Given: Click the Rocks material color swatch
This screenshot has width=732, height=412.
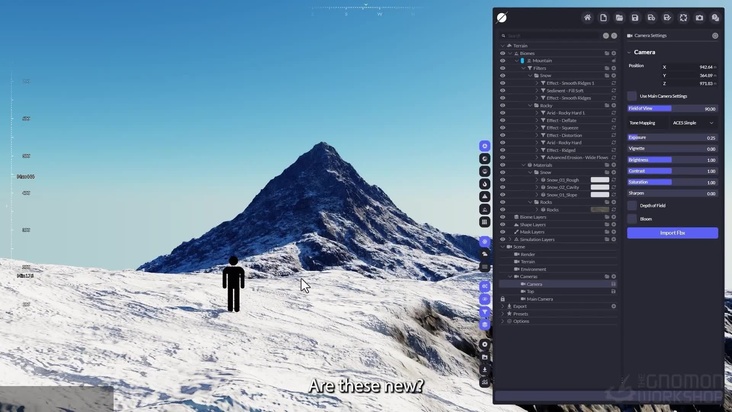Looking at the screenshot, I should coord(600,209).
